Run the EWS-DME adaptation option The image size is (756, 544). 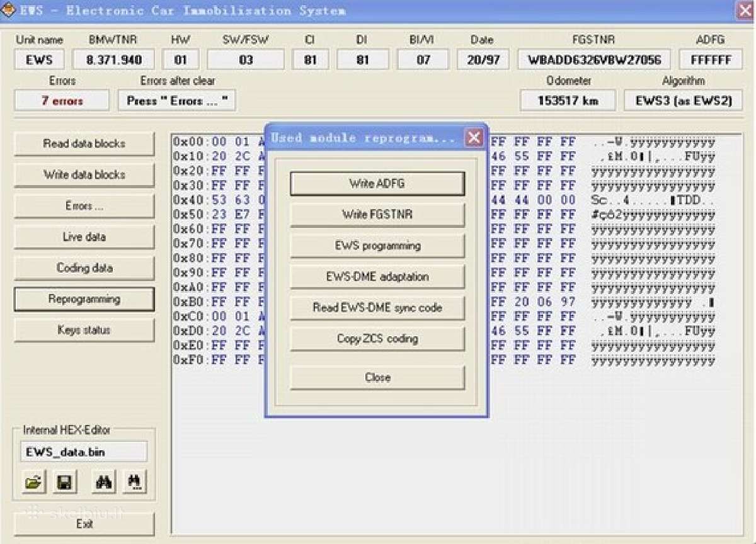[x=377, y=276]
